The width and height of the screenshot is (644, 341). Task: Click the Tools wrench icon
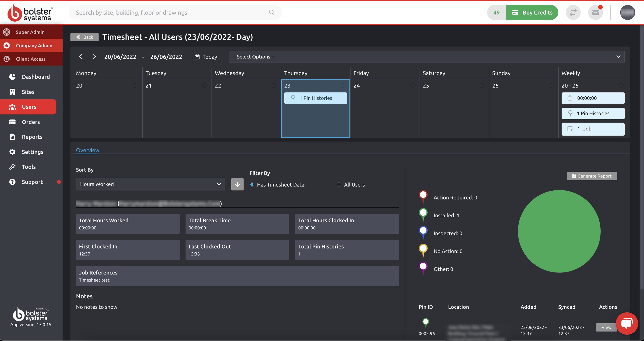point(12,167)
